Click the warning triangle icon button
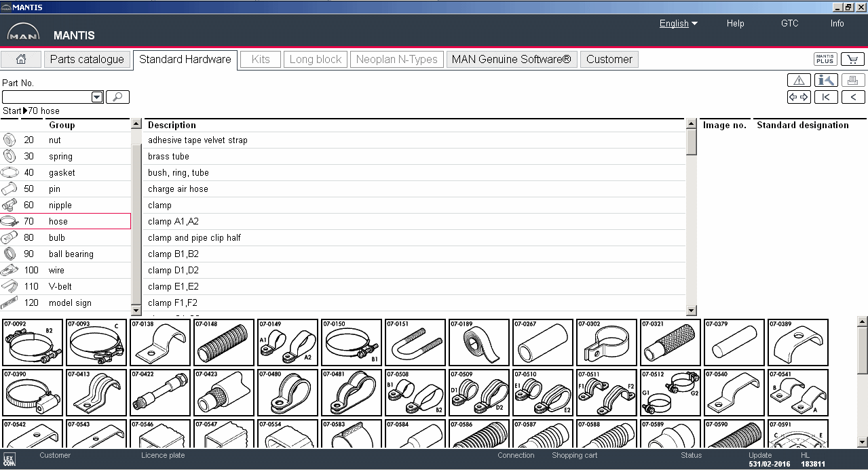The height and width of the screenshot is (470, 868). click(799, 80)
